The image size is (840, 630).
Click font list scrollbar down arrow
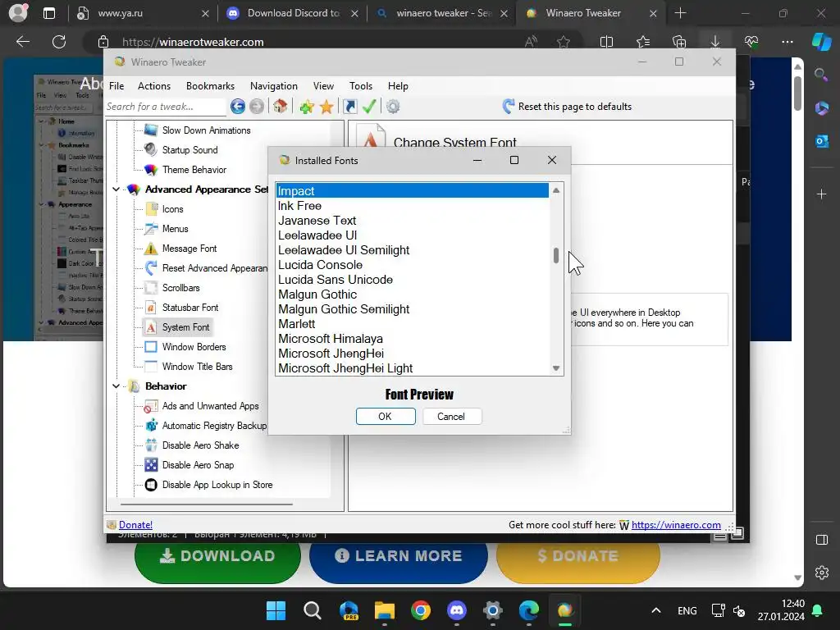point(556,368)
